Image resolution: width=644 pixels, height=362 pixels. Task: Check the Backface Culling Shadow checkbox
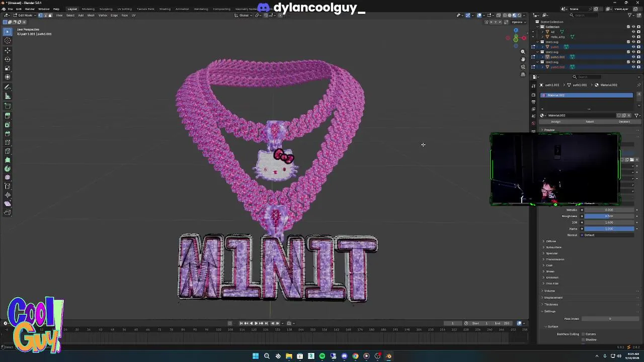tap(583, 340)
